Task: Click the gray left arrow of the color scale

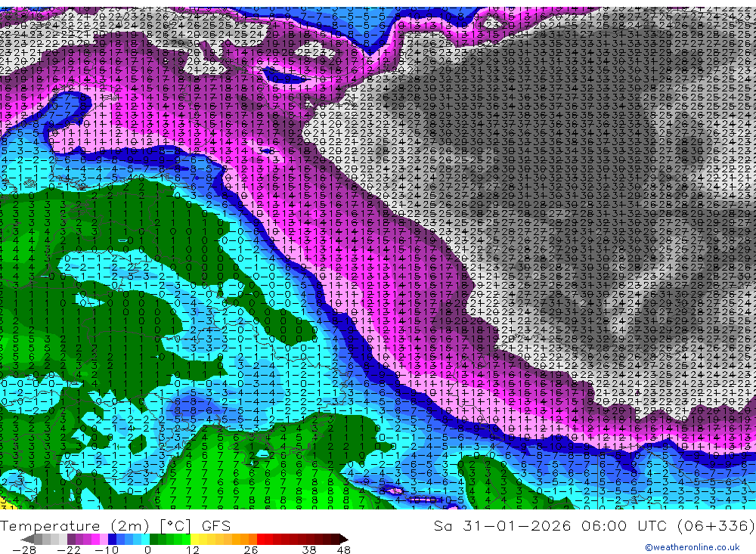Action: tap(27, 539)
